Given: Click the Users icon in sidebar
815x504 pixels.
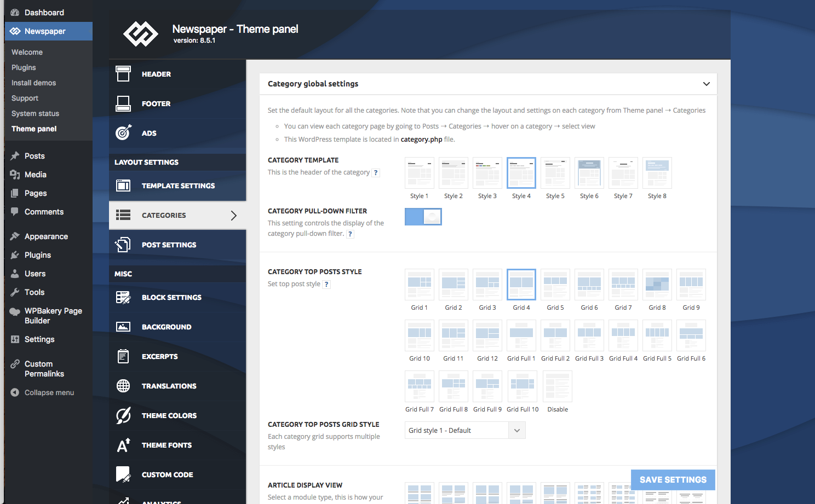Looking at the screenshot, I should (x=15, y=274).
